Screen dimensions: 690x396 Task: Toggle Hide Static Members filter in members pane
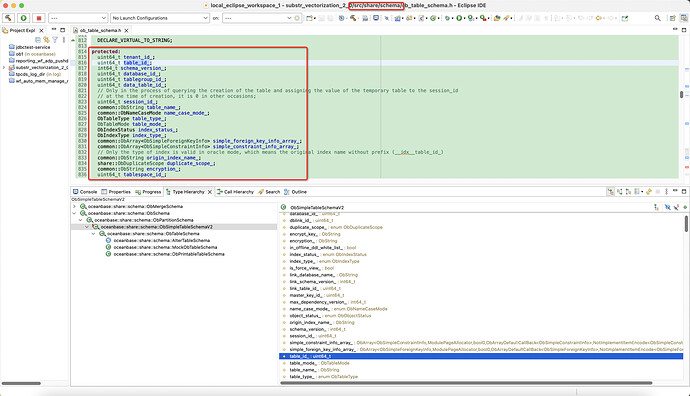676,207
